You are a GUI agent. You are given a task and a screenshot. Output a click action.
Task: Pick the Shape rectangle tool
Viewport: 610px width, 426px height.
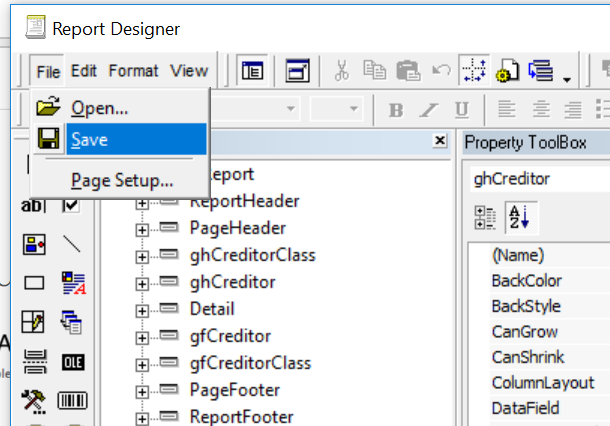tap(34, 283)
